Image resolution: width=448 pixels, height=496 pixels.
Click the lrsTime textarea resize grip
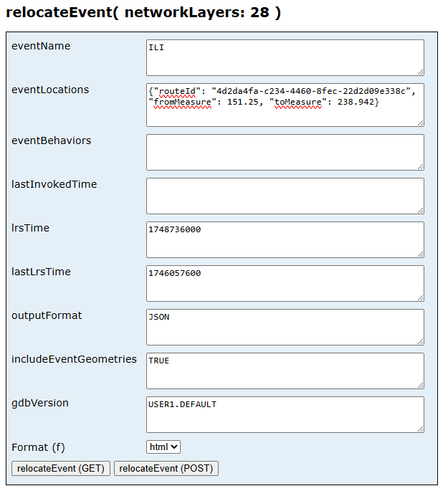420,254
